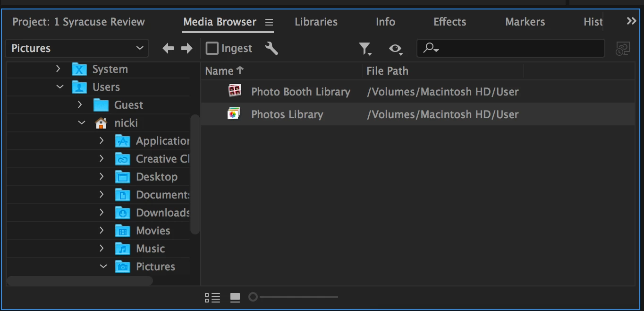Open ingest settings wrench icon
This screenshot has width=644, height=311.
[x=271, y=48]
